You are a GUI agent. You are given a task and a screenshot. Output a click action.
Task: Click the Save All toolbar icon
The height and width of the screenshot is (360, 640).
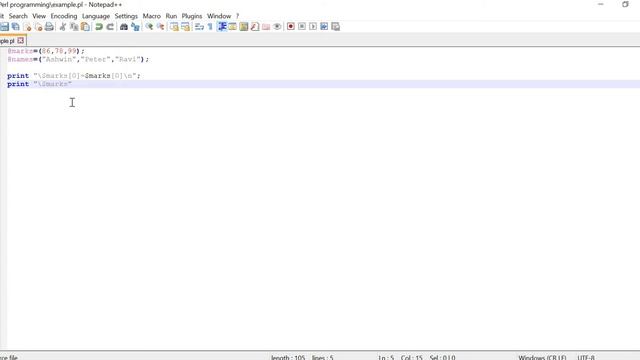click(16, 27)
